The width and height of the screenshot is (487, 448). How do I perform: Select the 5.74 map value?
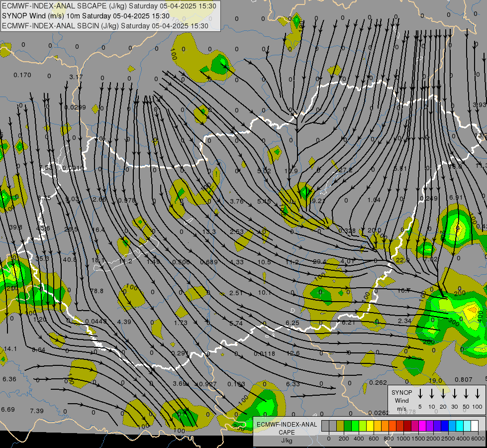(236, 324)
